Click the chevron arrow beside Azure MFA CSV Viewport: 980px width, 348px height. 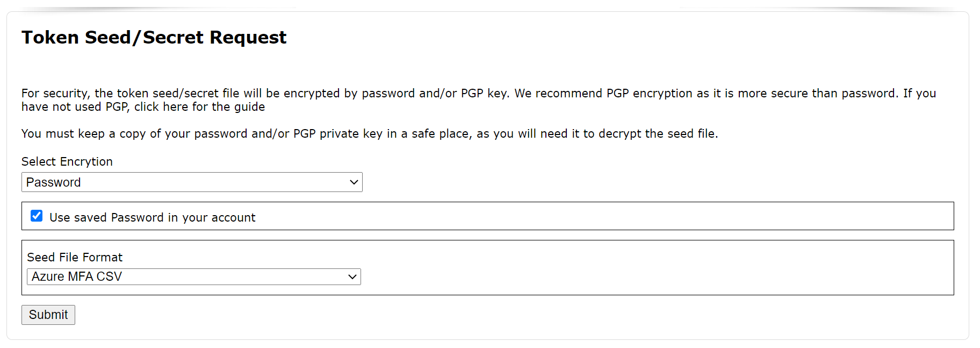coord(352,277)
